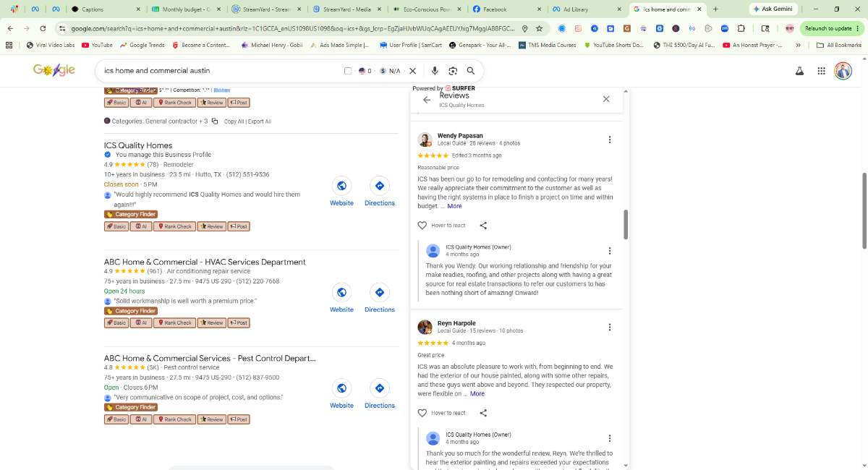Click the browser back arrow
868x470 pixels.
10,28
